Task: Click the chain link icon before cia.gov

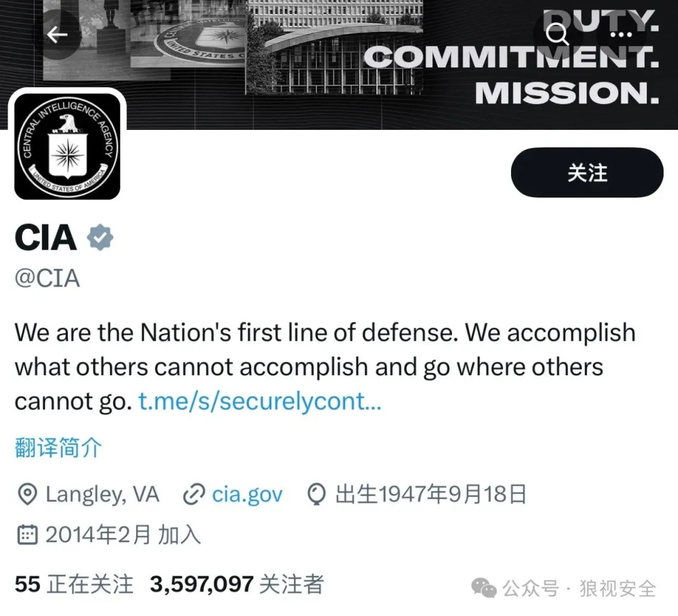Action: click(192, 495)
